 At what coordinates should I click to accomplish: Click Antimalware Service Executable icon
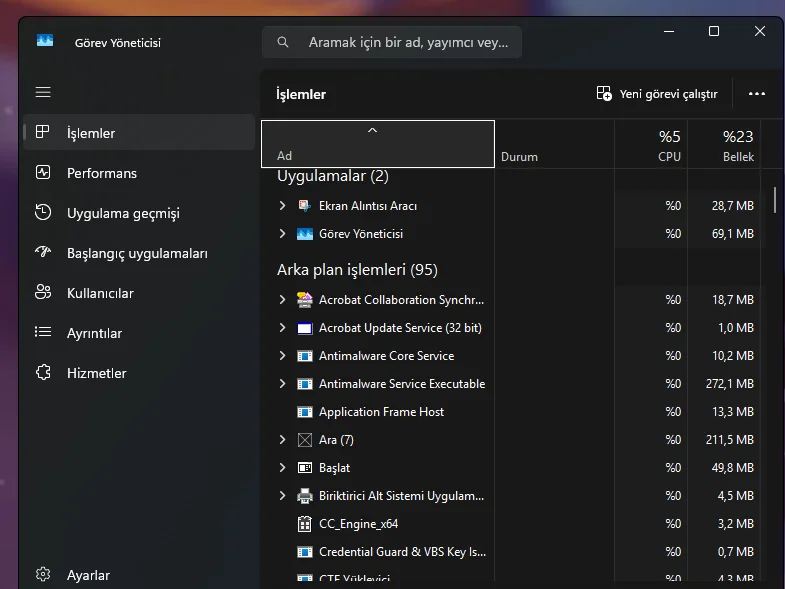(x=304, y=384)
